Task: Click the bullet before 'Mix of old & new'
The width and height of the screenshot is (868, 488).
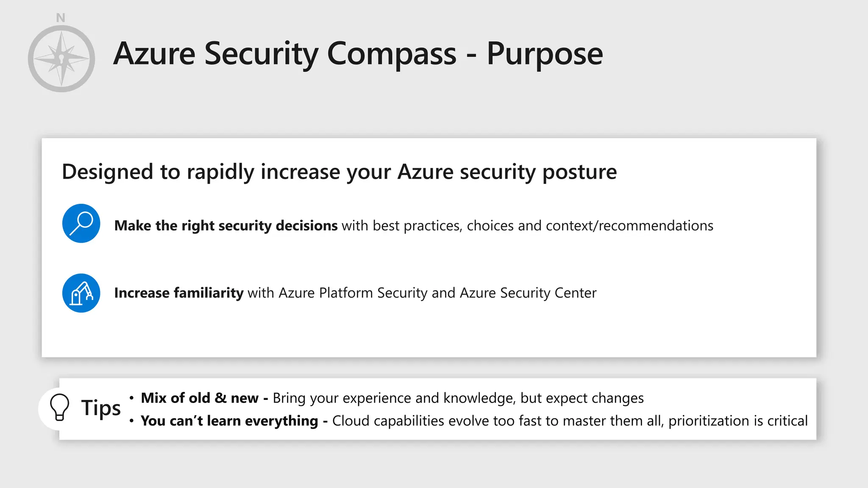Action: (x=132, y=398)
